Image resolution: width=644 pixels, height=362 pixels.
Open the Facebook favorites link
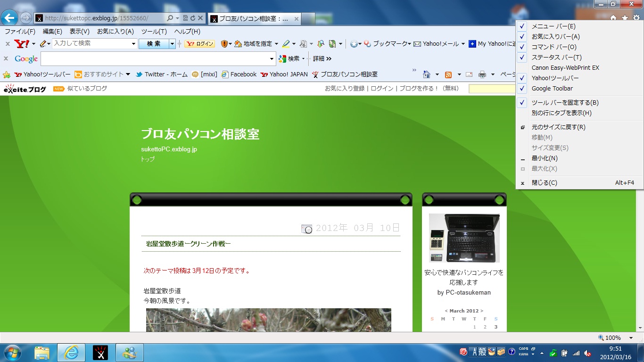click(239, 74)
